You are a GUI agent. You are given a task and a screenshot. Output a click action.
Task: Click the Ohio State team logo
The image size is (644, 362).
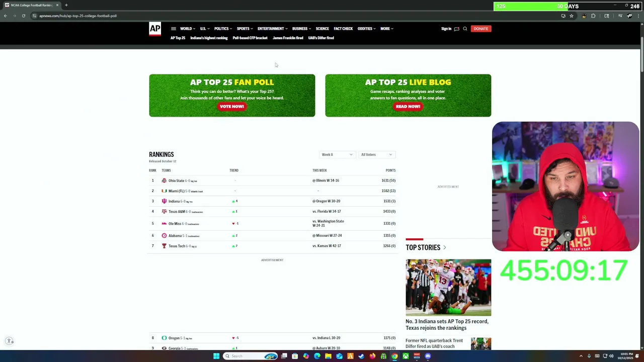164,180
